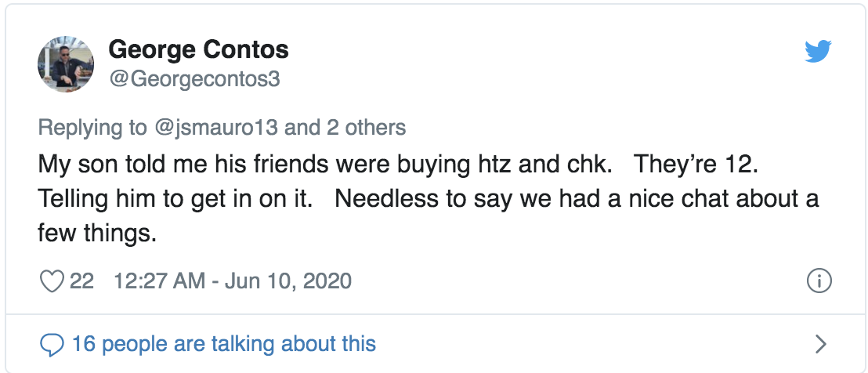
Task: Open the tweet info circle icon
Action: [x=819, y=281]
